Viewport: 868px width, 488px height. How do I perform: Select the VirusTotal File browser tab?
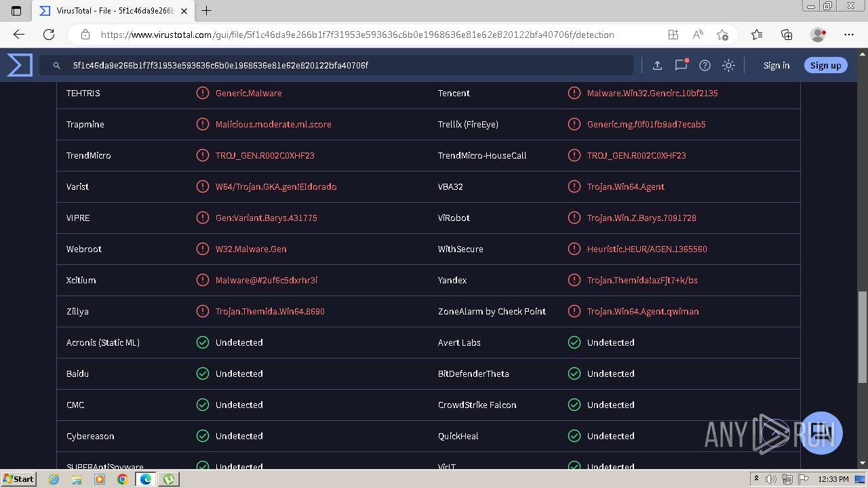[x=113, y=11]
